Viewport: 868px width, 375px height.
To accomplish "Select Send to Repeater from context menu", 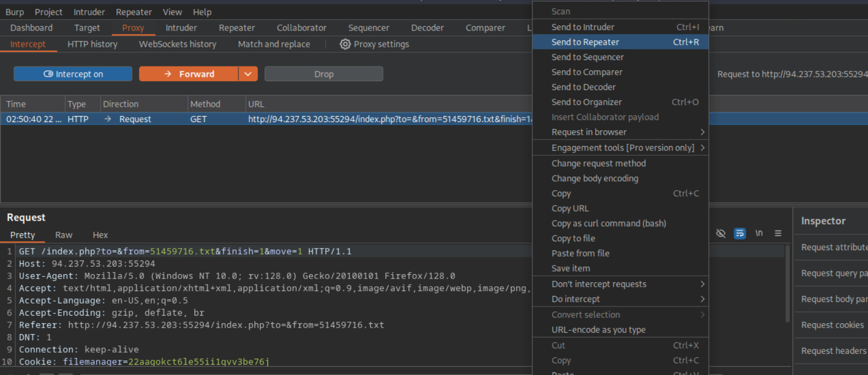I will (585, 42).
